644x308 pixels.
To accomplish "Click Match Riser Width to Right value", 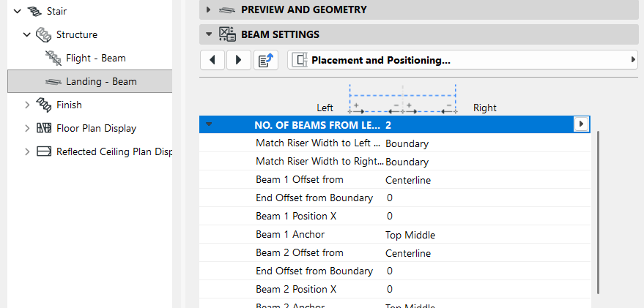I will point(407,162).
